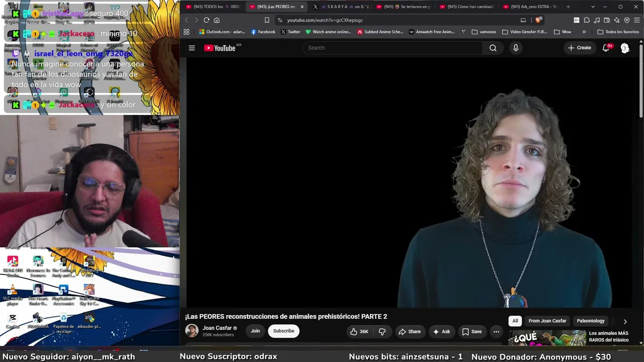The height and width of the screenshot is (362, 644).
Task: Save the video to a playlist
Action: click(472, 331)
